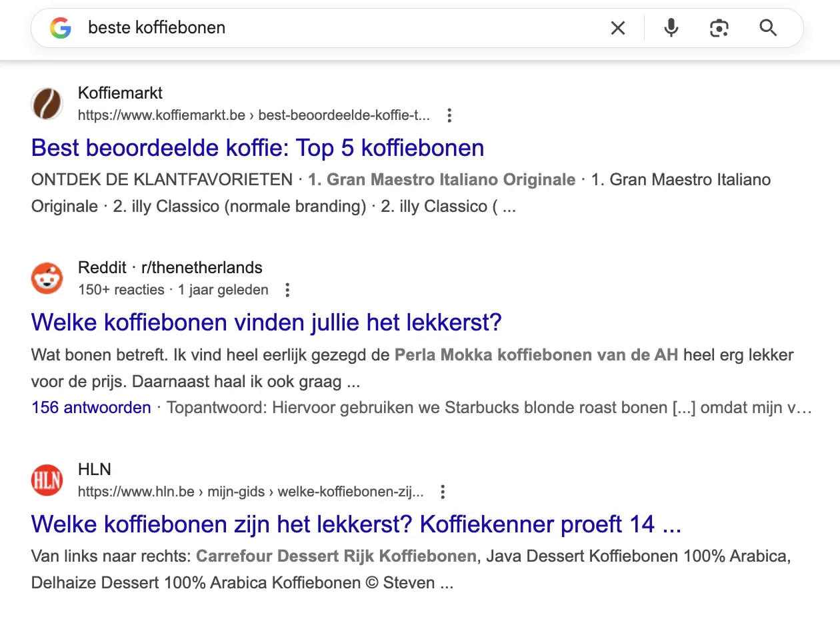Screen dimensions: 840x617
Task: Click the Koffiemarkt coffee bean favicon
Action: point(47,104)
